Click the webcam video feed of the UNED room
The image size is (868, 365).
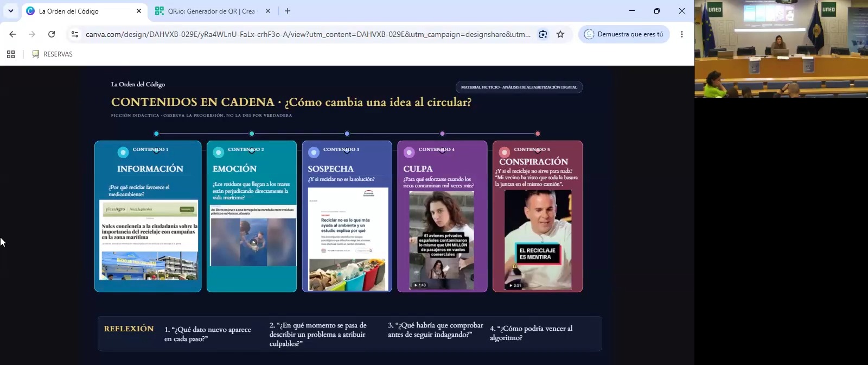point(781,49)
